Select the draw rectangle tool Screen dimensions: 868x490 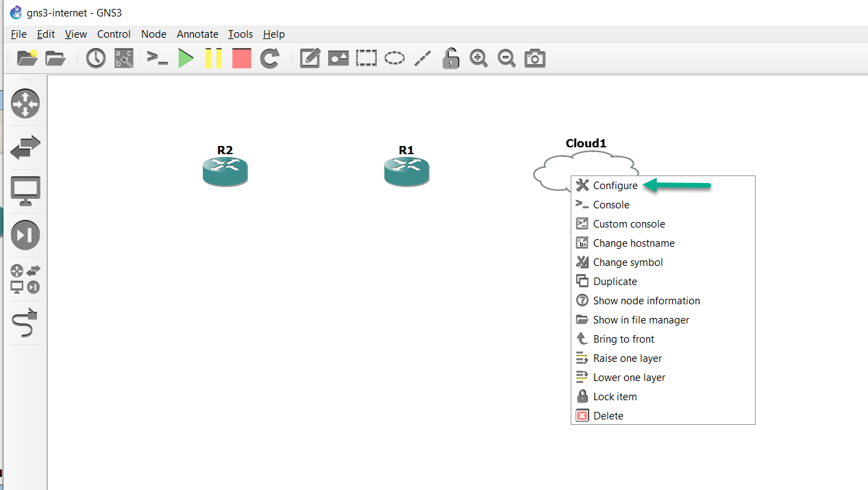point(367,58)
